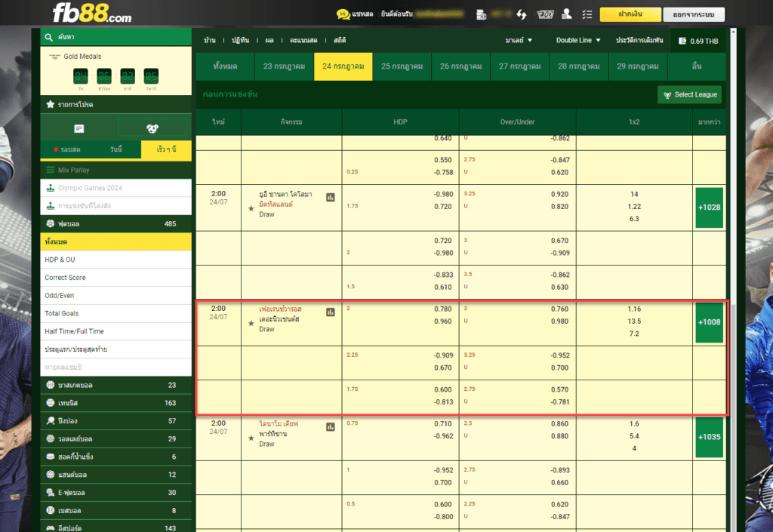Screen dimensions: 773x532
Task: Open the ticket voucher icon in header
Action: [x=545, y=14]
